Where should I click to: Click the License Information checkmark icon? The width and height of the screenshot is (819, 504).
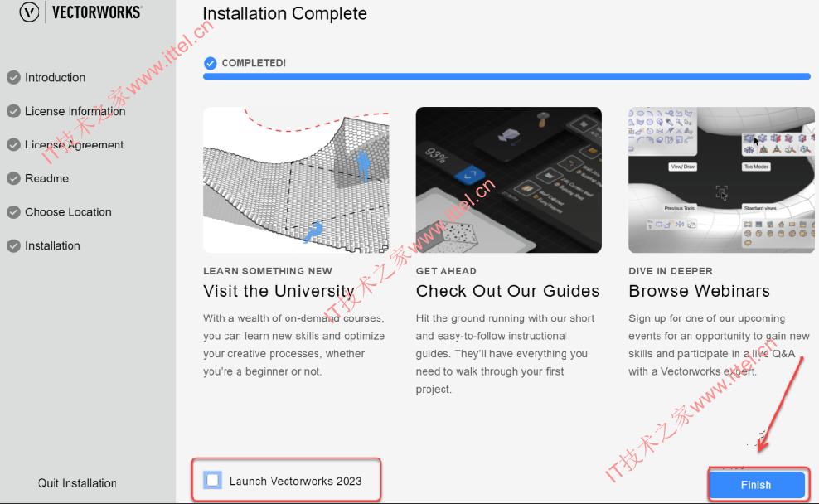pyautogui.click(x=14, y=111)
